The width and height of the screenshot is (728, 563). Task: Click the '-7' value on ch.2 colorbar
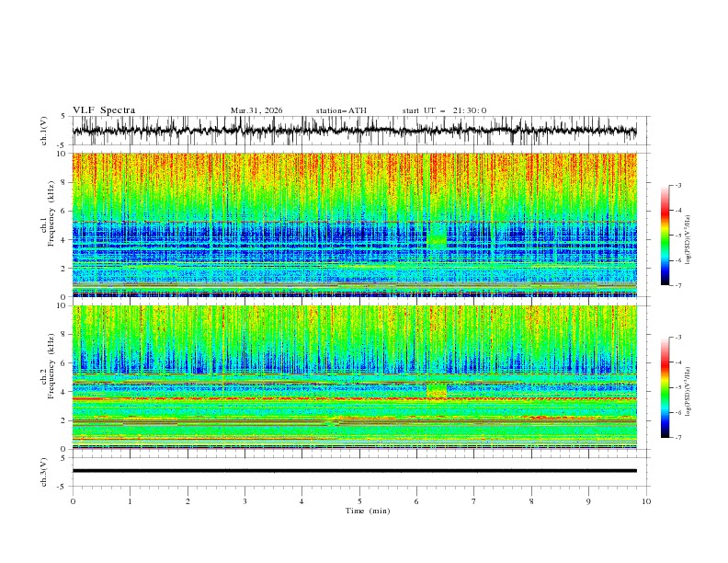677,438
